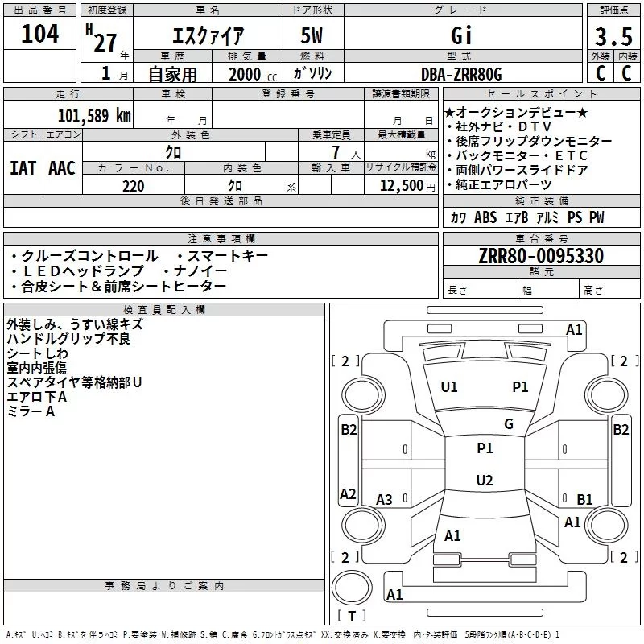Click the car name エスクァイア
This screenshot has width=644, height=644.
(208, 36)
